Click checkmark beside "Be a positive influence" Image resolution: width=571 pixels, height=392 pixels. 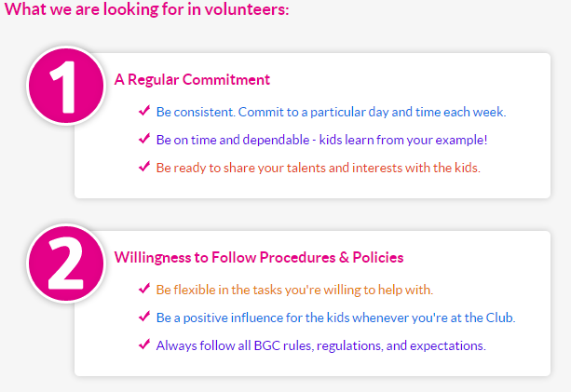click(144, 317)
